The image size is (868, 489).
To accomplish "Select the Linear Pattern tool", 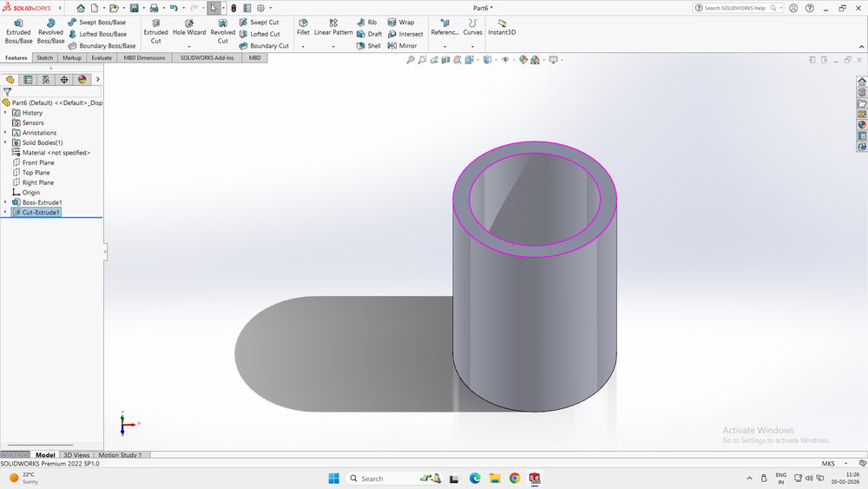I will coord(333,28).
